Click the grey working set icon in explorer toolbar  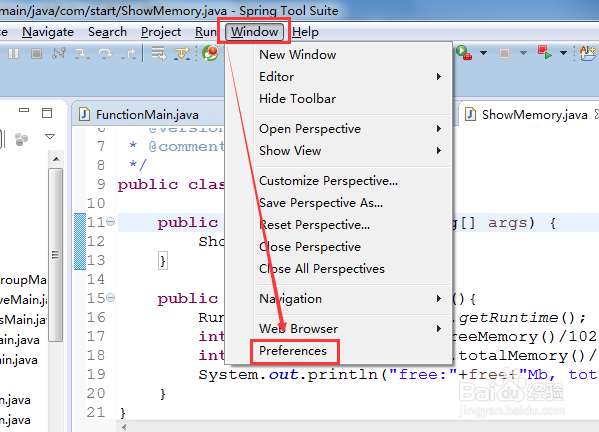coord(21,139)
